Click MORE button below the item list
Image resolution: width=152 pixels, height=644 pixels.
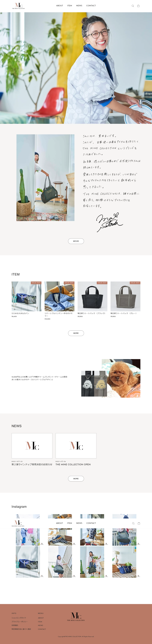[76, 333]
